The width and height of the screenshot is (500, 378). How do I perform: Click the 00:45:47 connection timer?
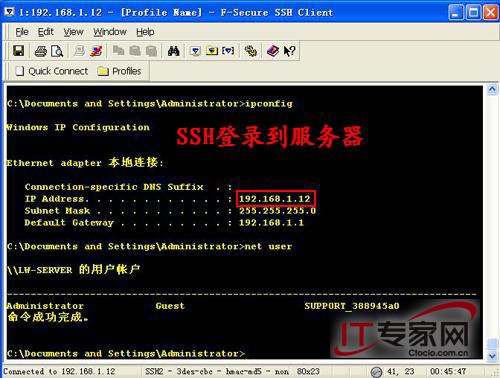coord(448,371)
